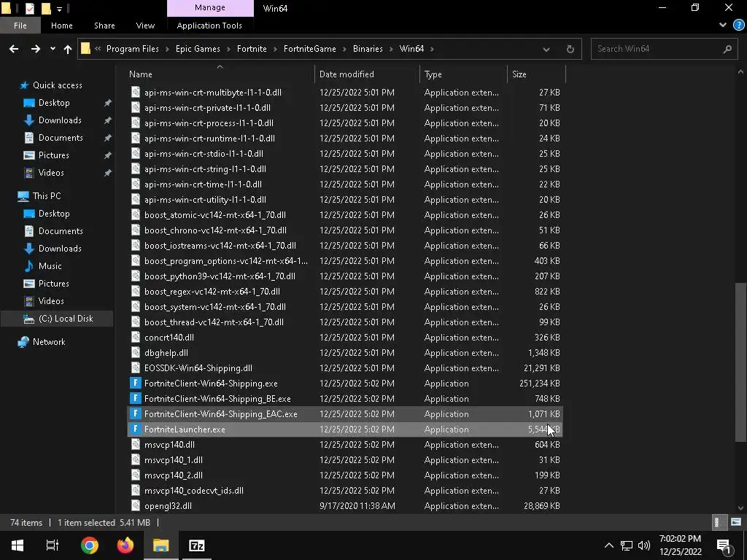Expand the ribbon with the chevron

pos(723,25)
